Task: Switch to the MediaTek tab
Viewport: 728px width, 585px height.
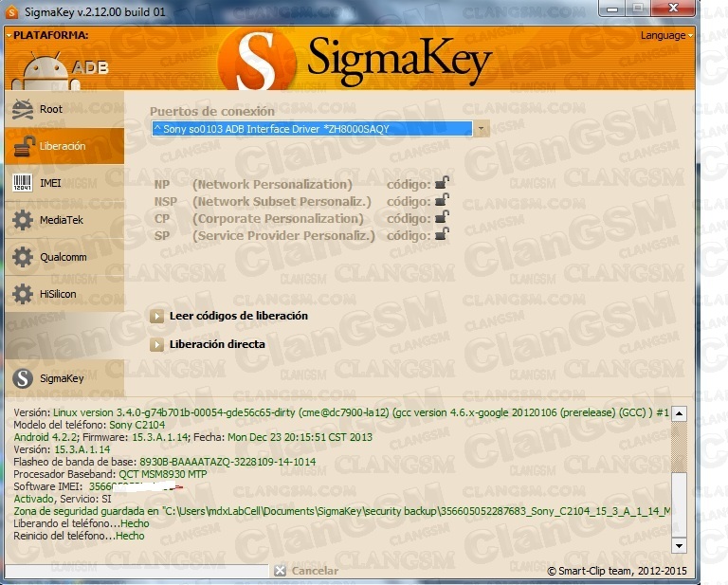Action: click(64, 220)
